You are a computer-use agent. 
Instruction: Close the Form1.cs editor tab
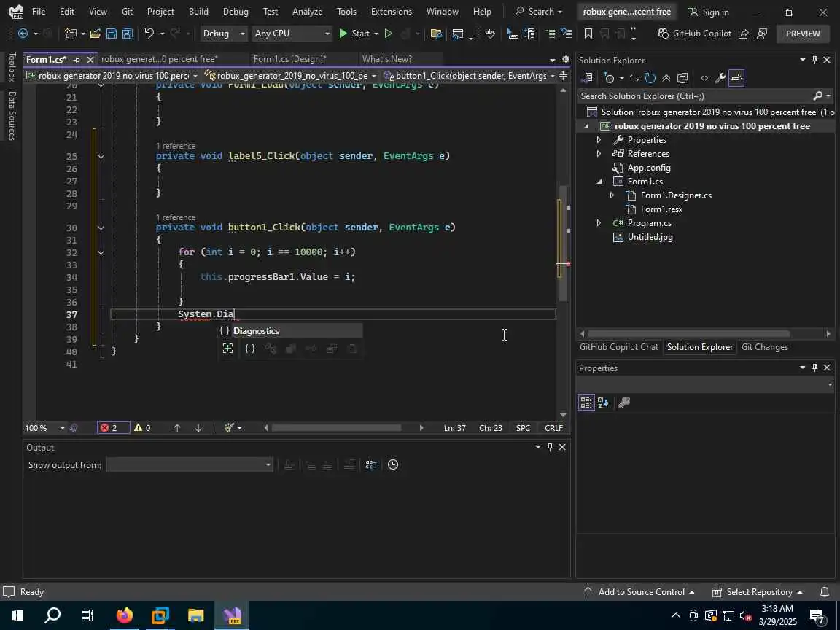click(90, 60)
